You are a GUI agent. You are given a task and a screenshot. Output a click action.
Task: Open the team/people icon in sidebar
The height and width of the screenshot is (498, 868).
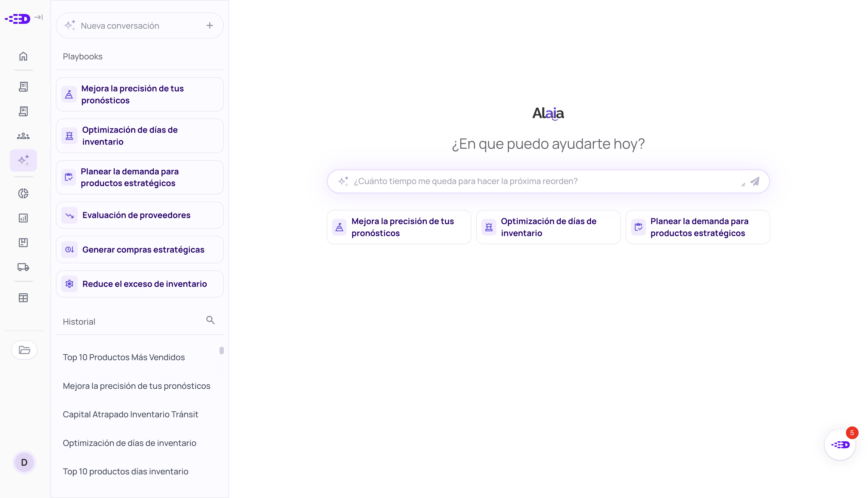coord(23,136)
